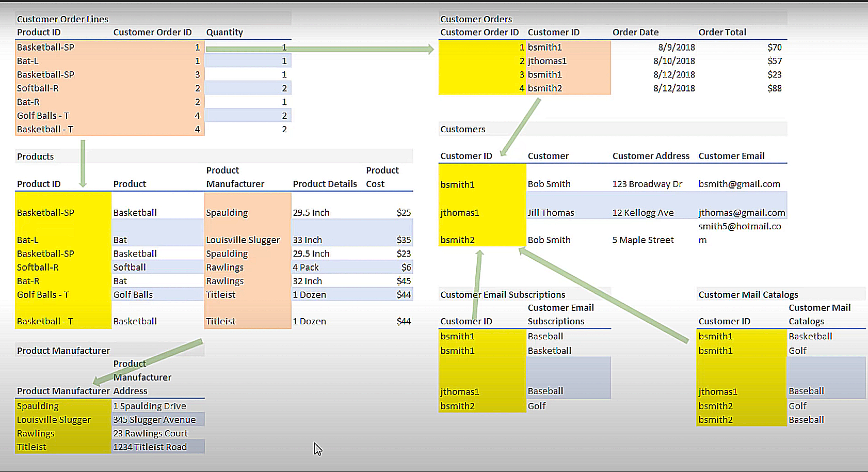
Task: Select the Quantity column header
Action: [x=224, y=32]
